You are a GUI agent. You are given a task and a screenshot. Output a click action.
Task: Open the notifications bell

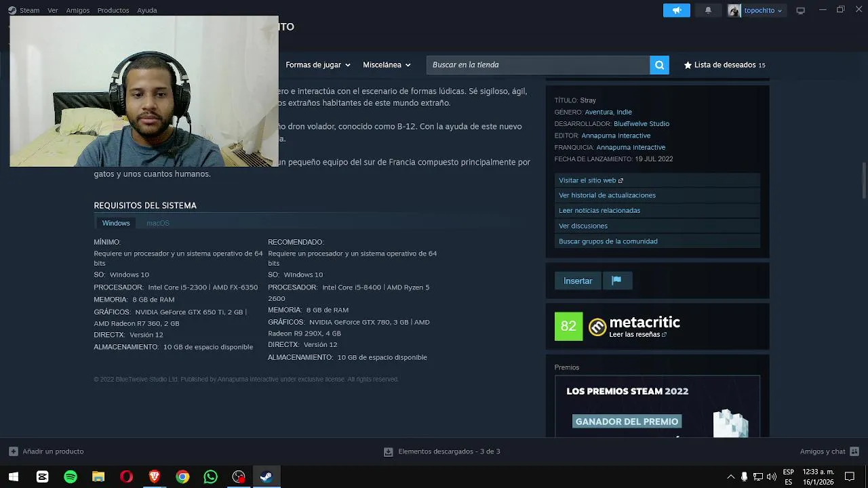[x=708, y=10]
